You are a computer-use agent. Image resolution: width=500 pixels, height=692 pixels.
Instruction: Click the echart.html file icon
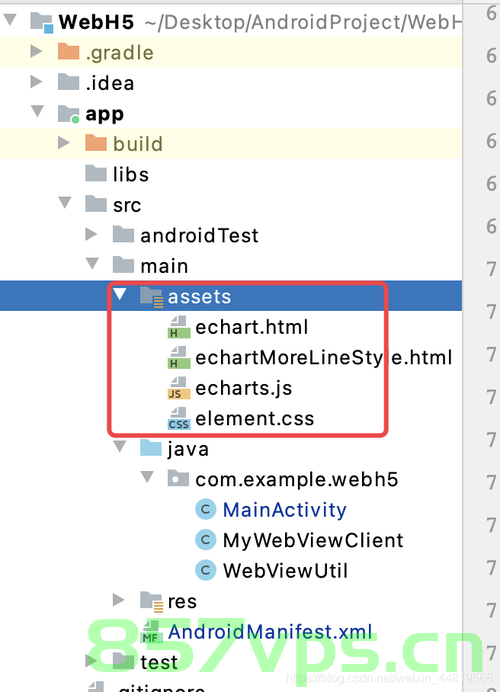click(x=179, y=327)
